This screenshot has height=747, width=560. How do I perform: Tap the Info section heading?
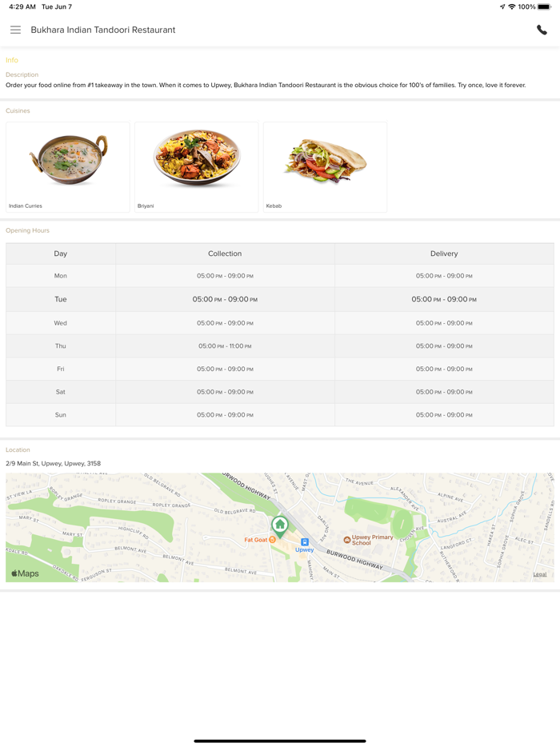point(12,60)
